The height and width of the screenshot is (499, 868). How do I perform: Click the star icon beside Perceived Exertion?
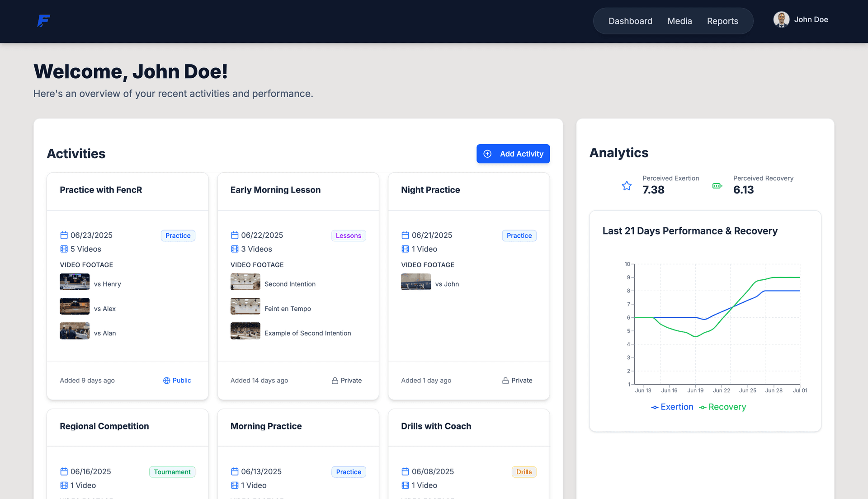coord(627,185)
